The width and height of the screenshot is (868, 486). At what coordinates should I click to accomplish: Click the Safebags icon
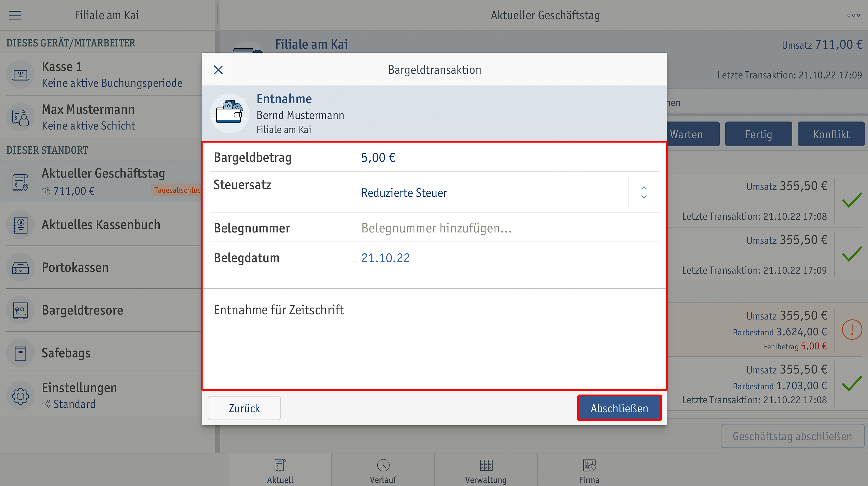coord(20,353)
